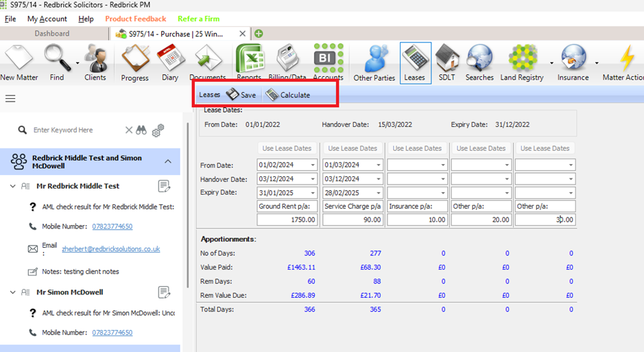Collapse Redbrick Middle Test and Simon McDowell group
The image size is (644, 352).
coord(168,161)
